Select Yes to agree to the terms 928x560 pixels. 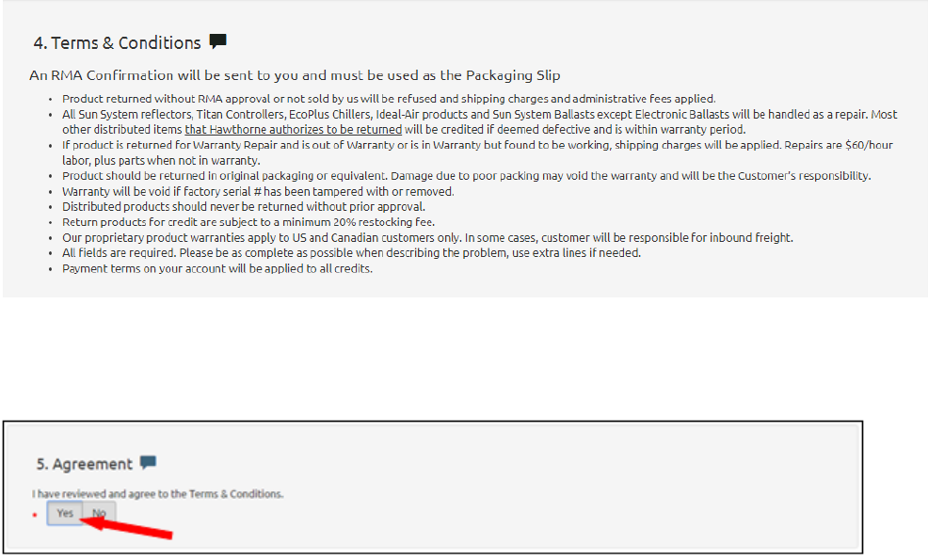pos(65,513)
